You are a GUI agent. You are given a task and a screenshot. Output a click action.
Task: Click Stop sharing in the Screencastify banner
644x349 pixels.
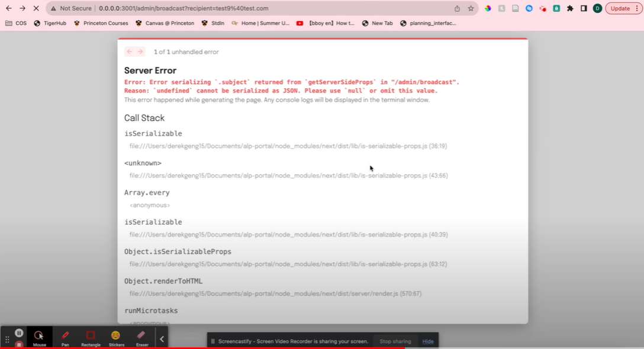[395, 341]
